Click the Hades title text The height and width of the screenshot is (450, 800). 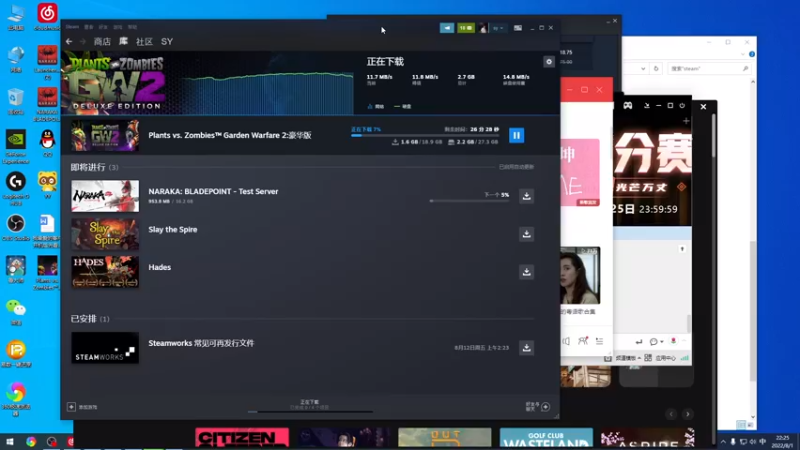tap(160, 267)
